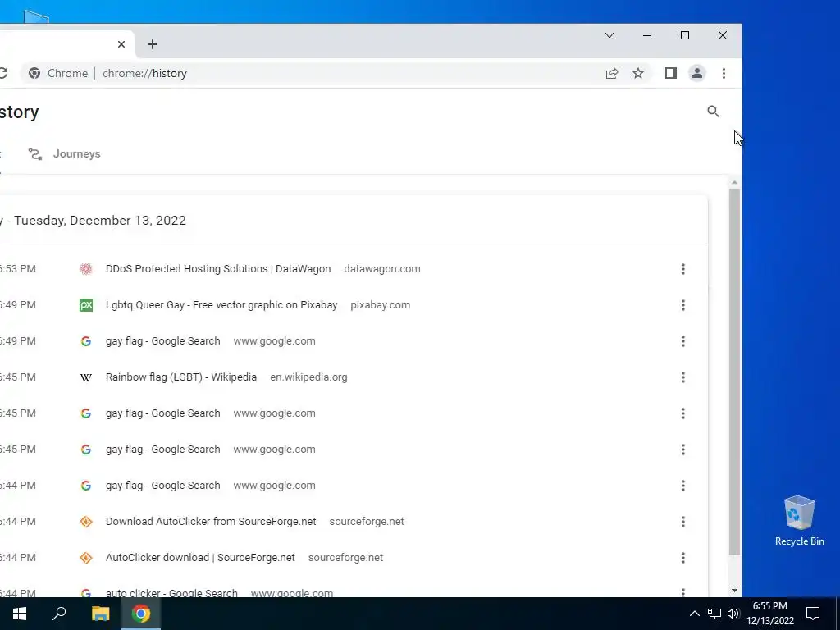Open Lgbtq Queer Gay Pixabay entry
This screenshot has height=630, width=840.
click(x=221, y=305)
